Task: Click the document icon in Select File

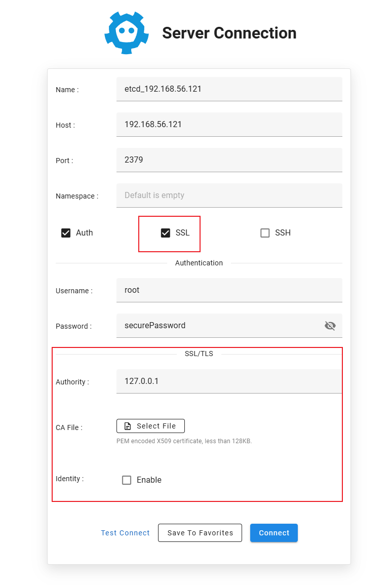Action: pos(128,426)
